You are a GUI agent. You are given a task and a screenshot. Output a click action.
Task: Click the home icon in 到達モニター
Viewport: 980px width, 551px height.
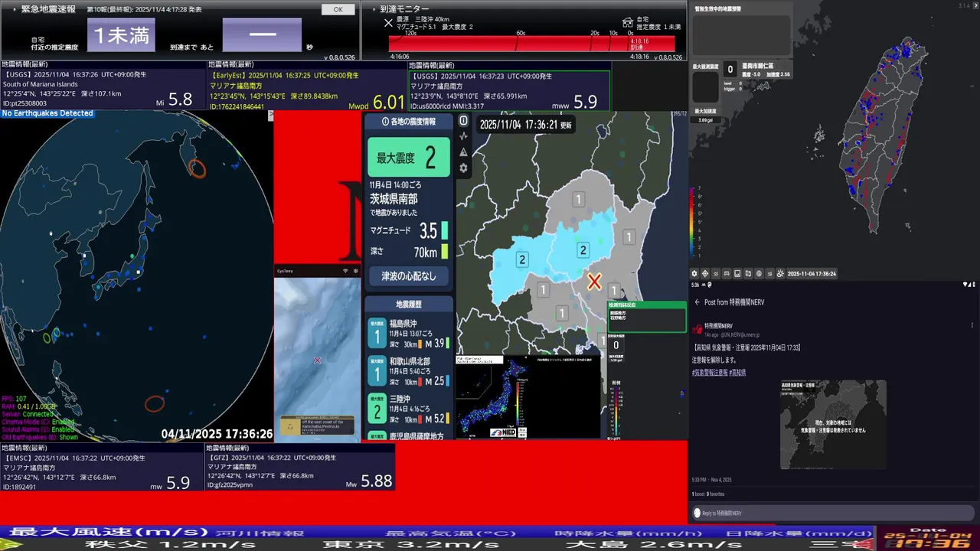(628, 22)
